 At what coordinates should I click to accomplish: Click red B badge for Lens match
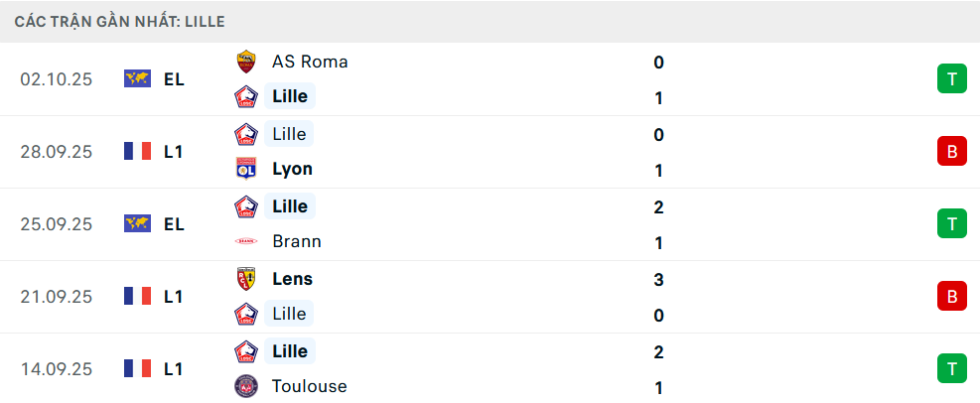951,296
